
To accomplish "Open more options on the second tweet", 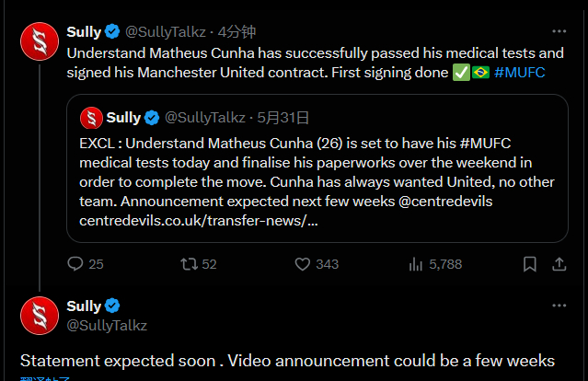I will [559, 306].
